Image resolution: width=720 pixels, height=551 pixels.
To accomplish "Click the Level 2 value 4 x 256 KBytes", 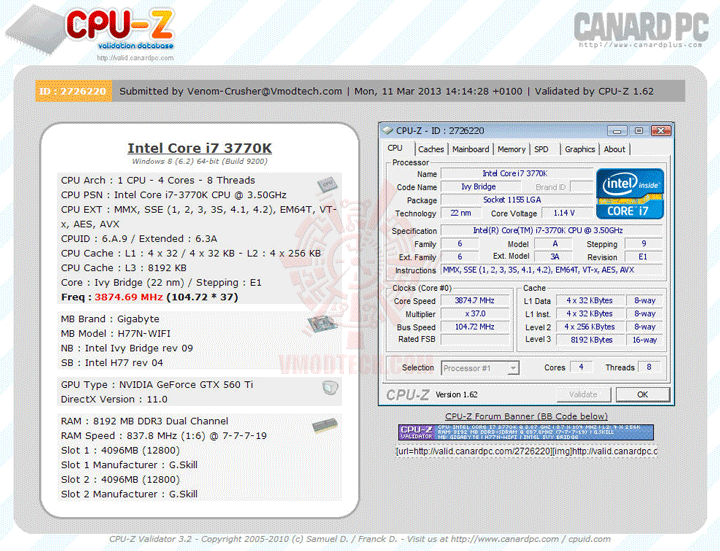I will pos(590,327).
